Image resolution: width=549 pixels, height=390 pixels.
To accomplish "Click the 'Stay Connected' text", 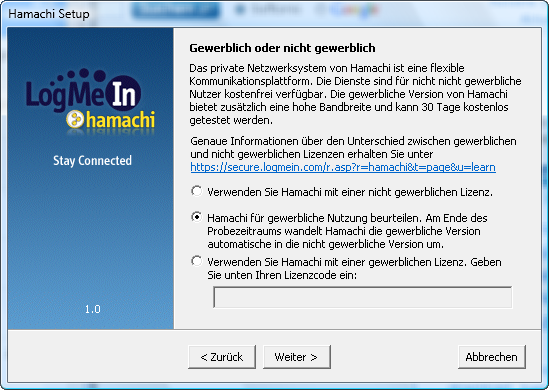I will point(92,161).
